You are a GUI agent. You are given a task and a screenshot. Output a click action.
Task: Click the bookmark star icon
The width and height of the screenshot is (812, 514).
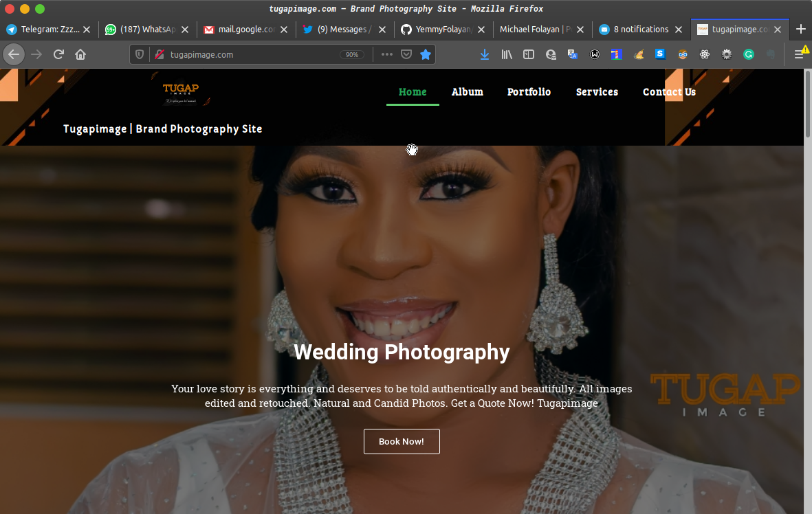click(426, 54)
